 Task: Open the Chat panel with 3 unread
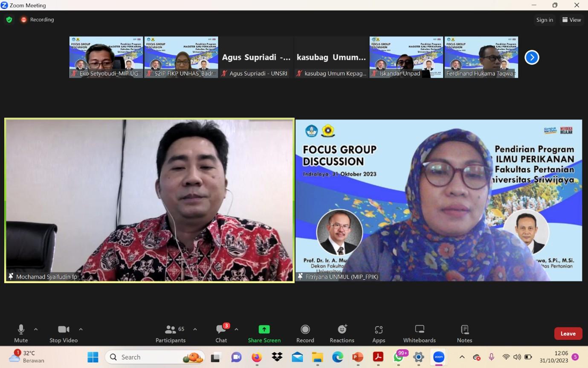coord(221,333)
